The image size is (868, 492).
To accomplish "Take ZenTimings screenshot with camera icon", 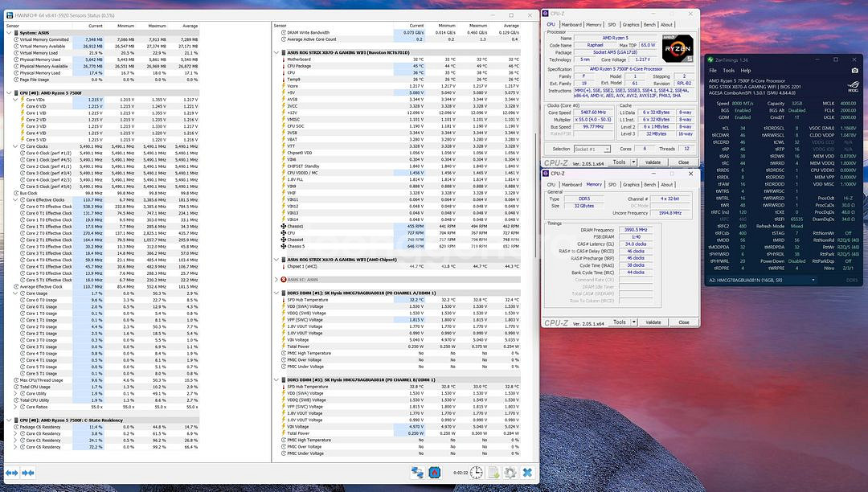I will click(855, 70).
